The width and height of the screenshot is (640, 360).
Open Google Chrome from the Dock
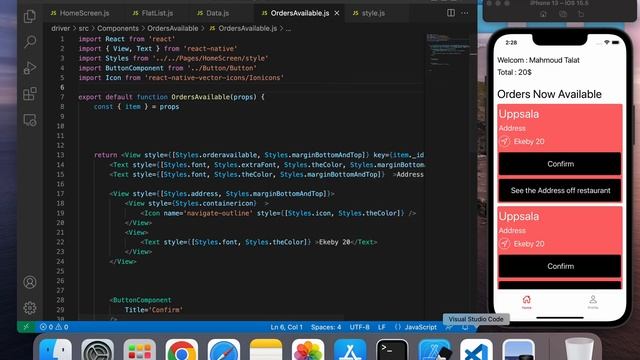(182, 350)
